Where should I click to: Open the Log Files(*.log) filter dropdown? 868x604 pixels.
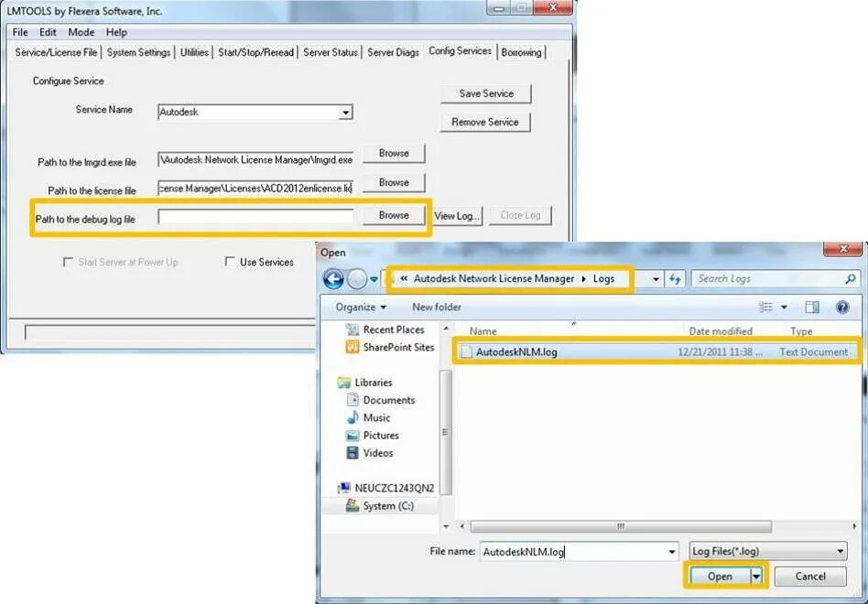768,552
